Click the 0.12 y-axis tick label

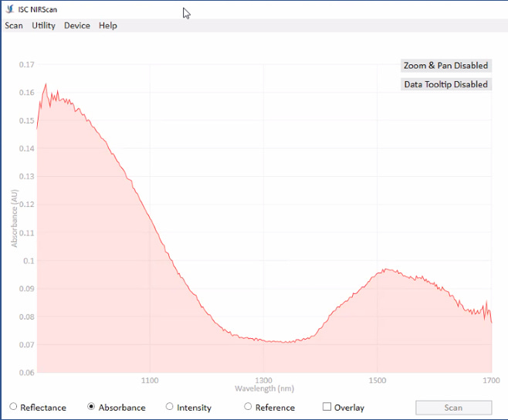point(26,205)
